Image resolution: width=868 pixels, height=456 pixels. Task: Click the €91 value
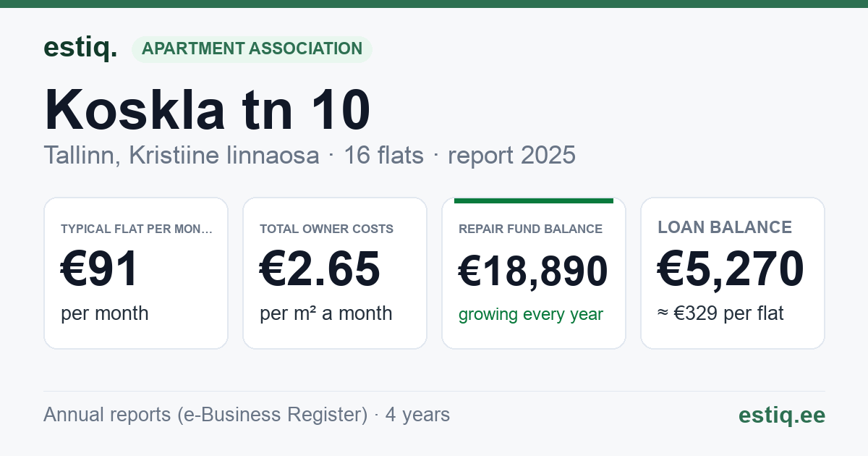click(x=99, y=269)
